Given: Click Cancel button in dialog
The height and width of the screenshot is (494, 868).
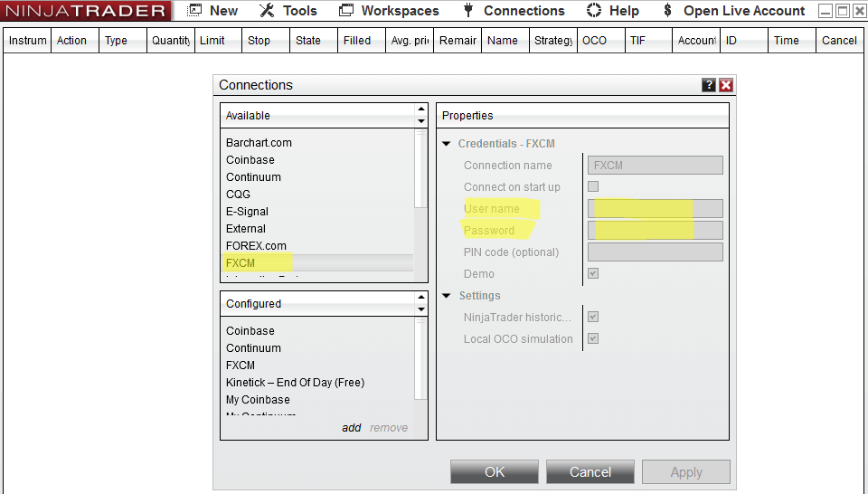Looking at the screenshot, I should pyautogui.click(x=590, y=472).
